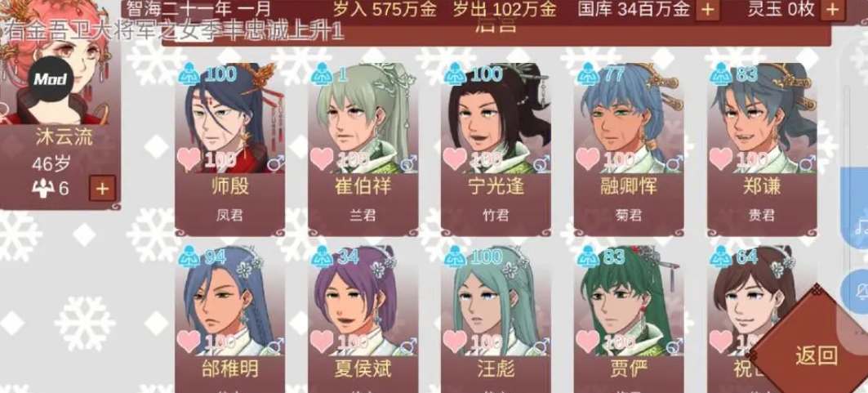The image size is (868, 393).
Task: Click the plus button beside 沐云流's strength stat
Action: 102,188
